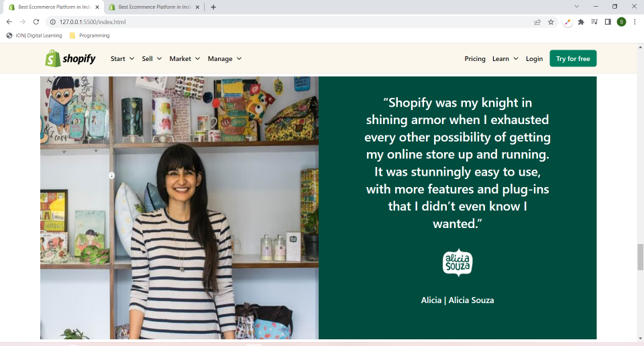Click the tab search chevron in title bar

[x=577, y=7]
